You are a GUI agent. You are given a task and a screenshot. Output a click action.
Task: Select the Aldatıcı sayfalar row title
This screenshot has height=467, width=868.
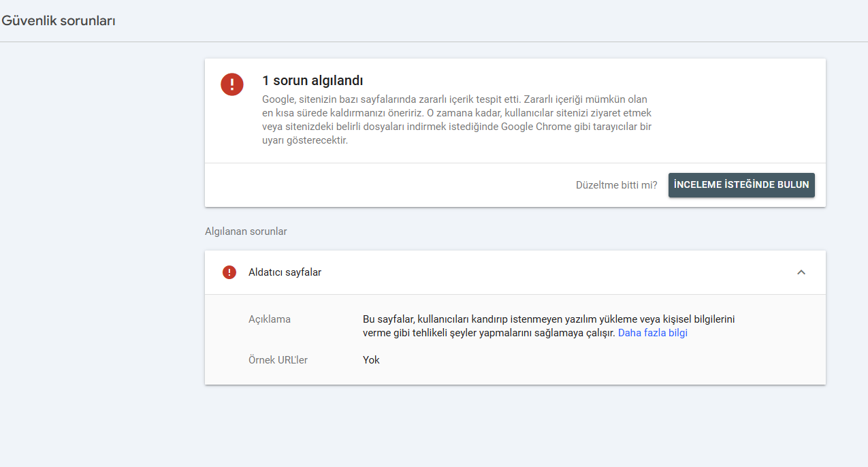point(285,272)
